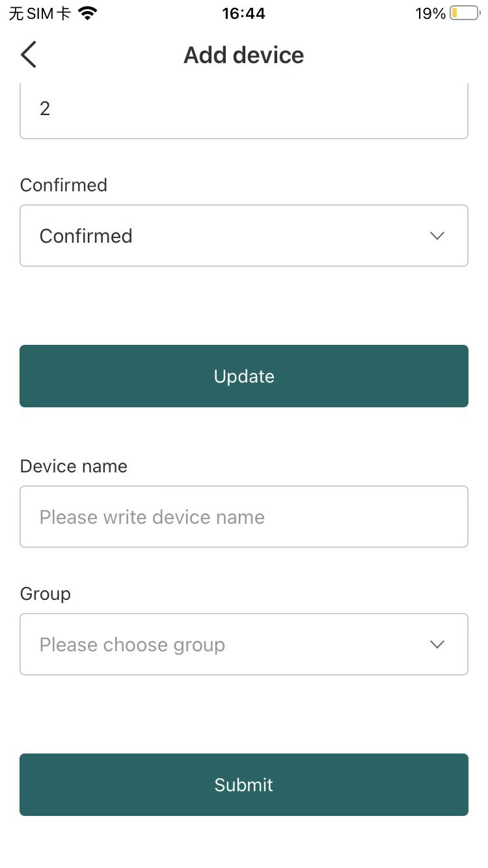Screen dimensions: 488x868
Task: Tap the battery icon in status bar
Action: pyautogui.click(x=464, y=13)
